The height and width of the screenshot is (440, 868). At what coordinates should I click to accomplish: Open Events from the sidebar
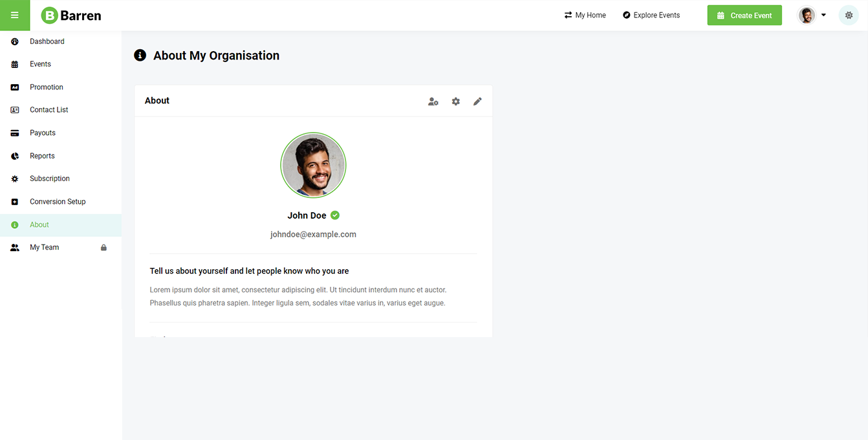pos(40,64)
